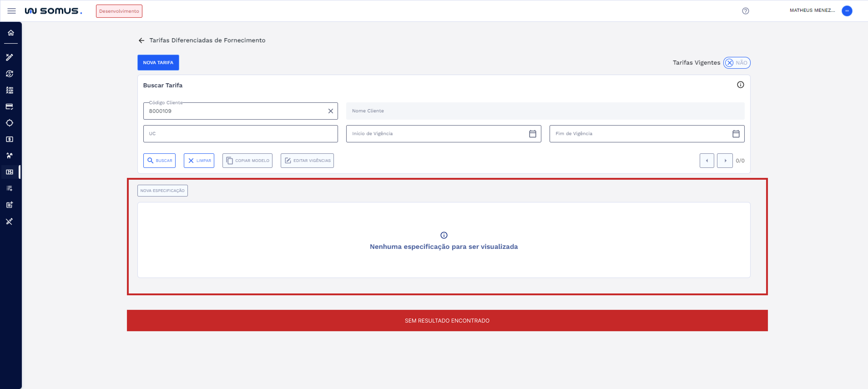Go to the previous results page arrow

point(707,160)
